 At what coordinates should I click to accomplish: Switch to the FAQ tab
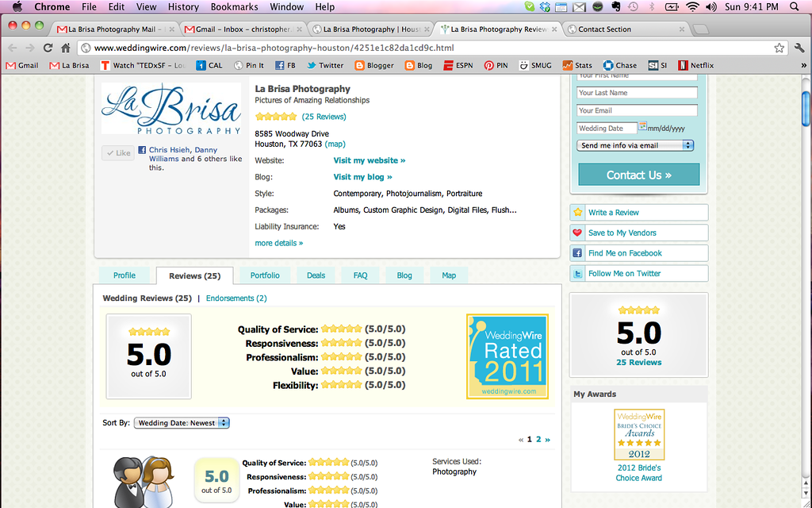(x=361, y=275)
